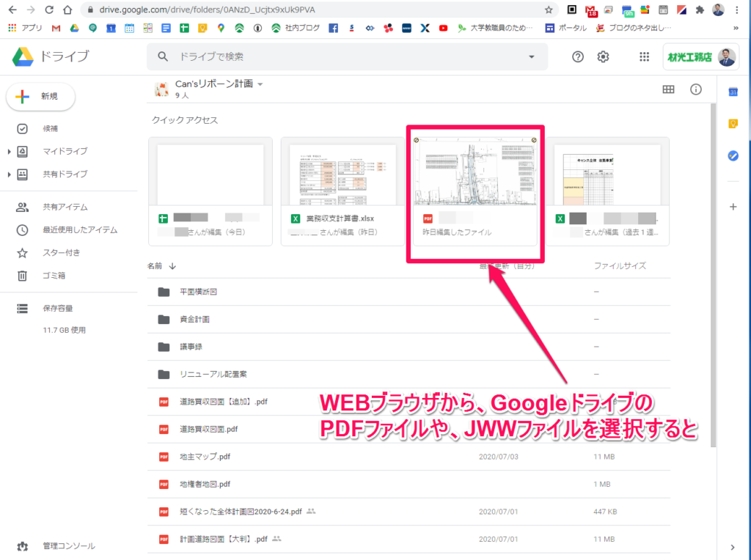Show details with the info icon

[x=695, y=89]
